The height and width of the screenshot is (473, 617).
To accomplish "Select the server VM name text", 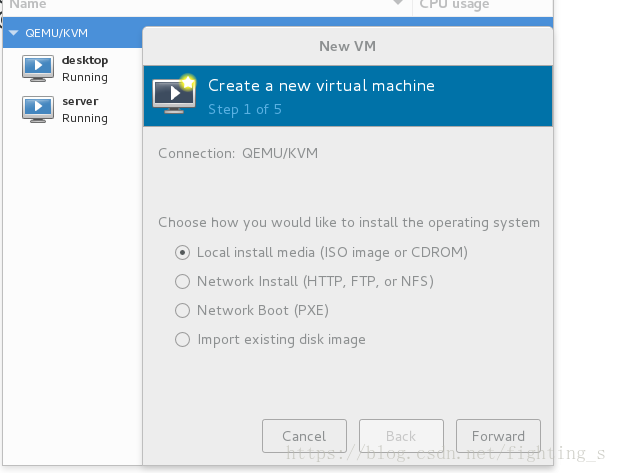I will (x=80, y=102).
